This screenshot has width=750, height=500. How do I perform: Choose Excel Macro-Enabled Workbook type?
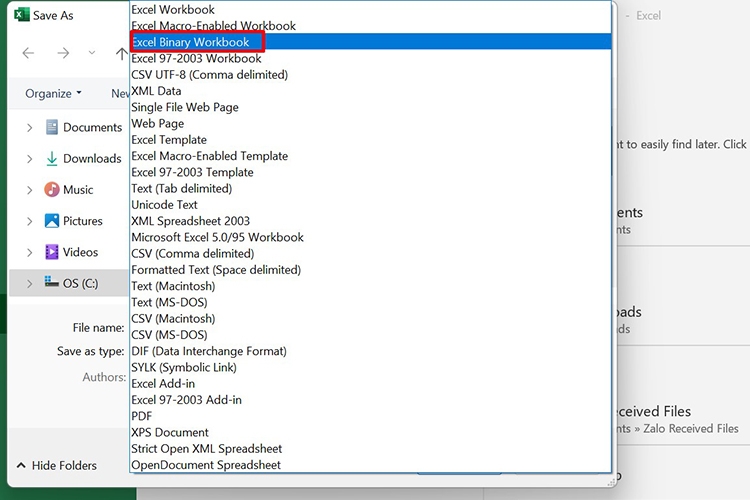pyautogui.click(x=370, y=26)
